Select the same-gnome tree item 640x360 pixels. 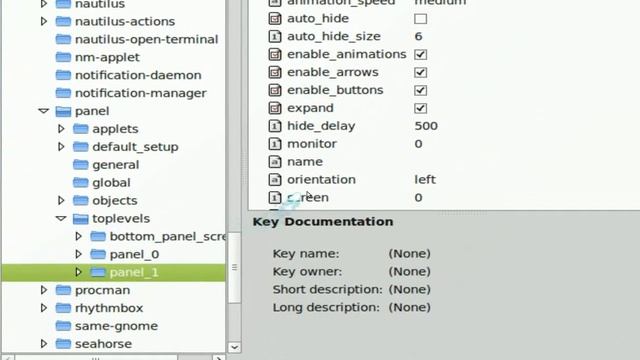[116, 326]
